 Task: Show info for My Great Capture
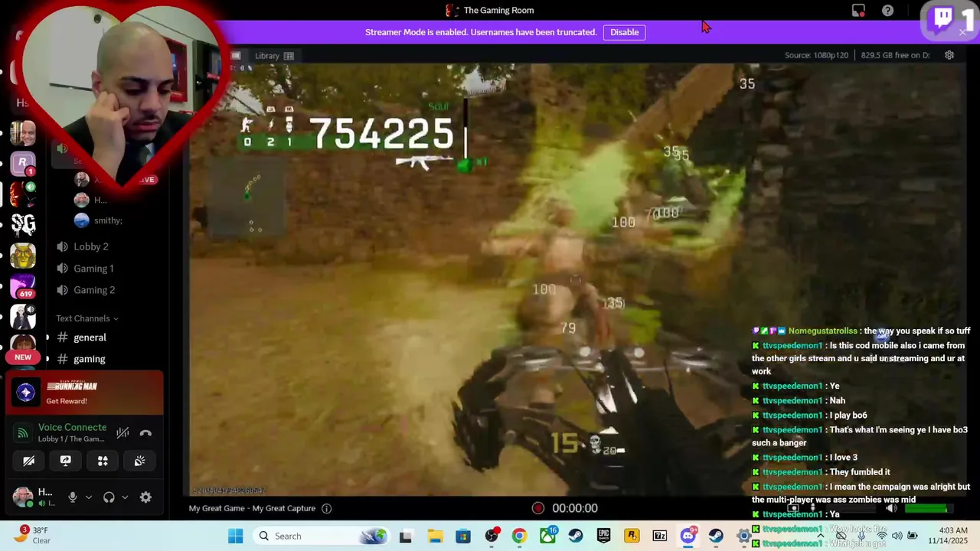[x=326, y=508]
